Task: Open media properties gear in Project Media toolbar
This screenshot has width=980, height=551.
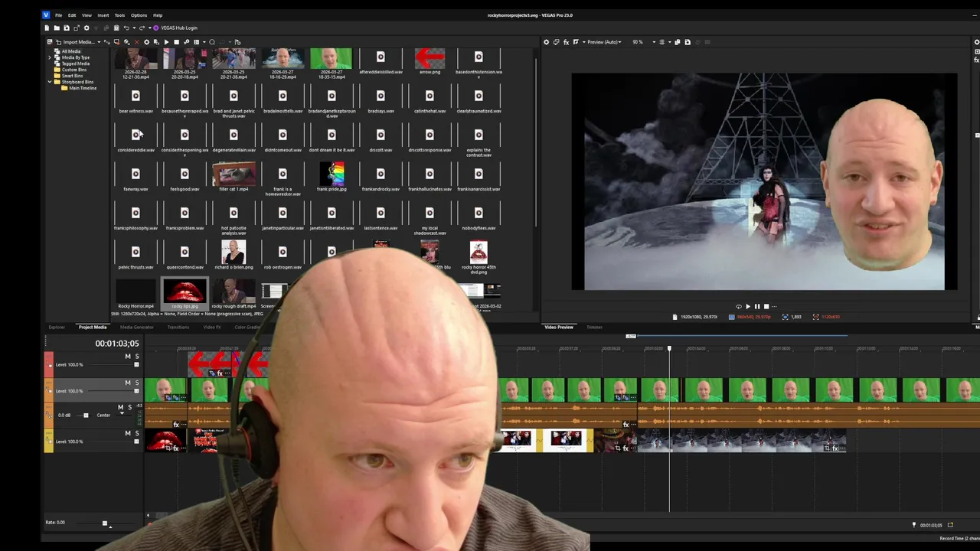Action: 146,42
